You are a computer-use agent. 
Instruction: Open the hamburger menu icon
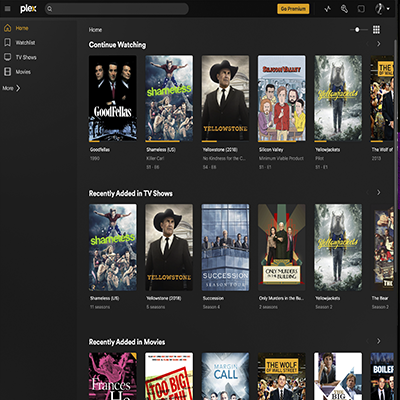[7, 9]
